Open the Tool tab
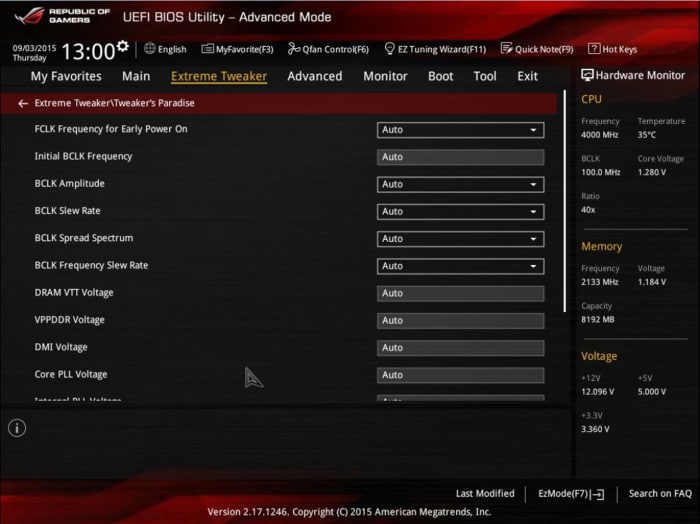 485,76
